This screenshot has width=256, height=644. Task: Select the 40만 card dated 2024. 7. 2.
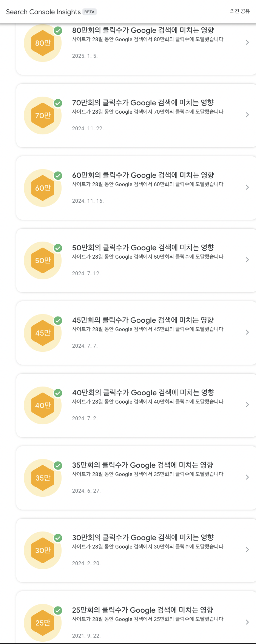136,405
